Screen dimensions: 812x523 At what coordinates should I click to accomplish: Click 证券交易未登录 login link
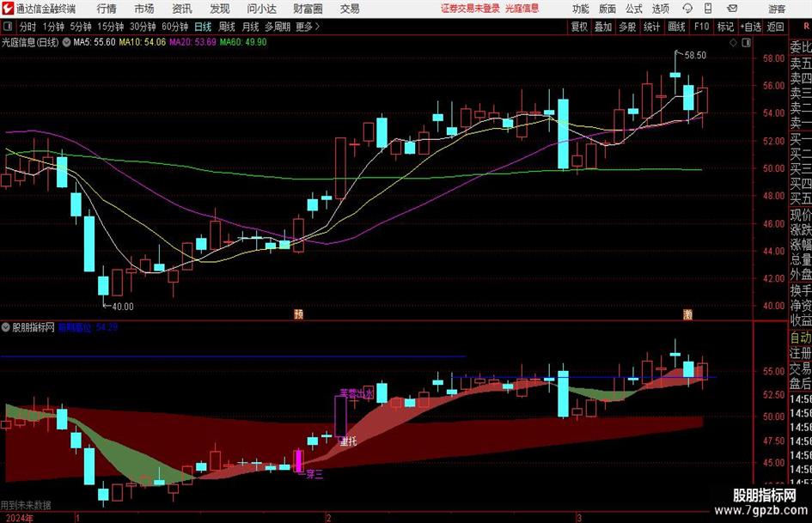coord(470,9)
